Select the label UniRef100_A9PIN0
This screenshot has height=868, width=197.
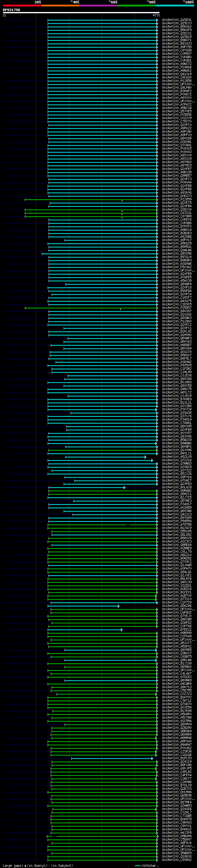(176, 131)
